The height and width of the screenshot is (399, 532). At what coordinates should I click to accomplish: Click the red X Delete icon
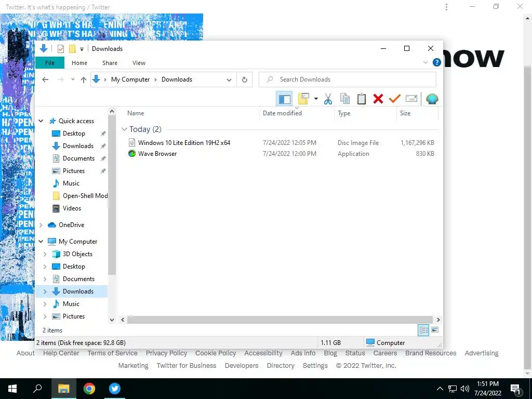coord(378,99)
